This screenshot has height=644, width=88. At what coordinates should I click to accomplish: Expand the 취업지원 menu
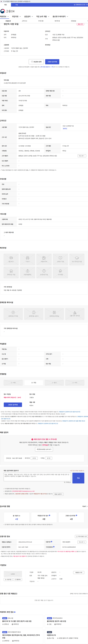tap(16, 17)
